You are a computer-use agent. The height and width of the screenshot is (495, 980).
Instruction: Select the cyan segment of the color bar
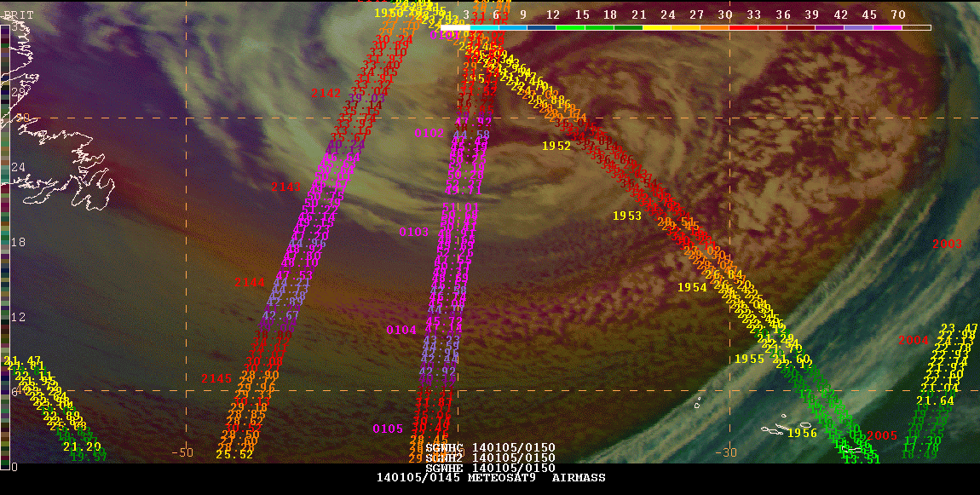pos(484,27)
